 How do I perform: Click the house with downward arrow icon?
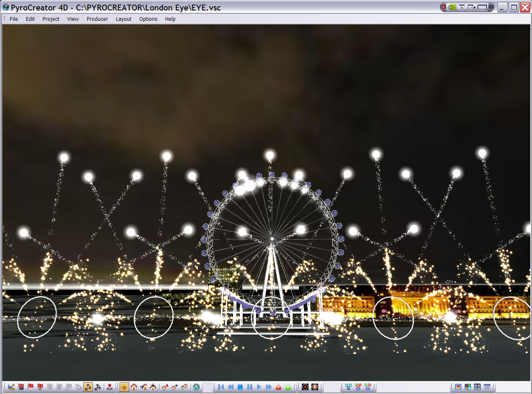click(153, 387)
